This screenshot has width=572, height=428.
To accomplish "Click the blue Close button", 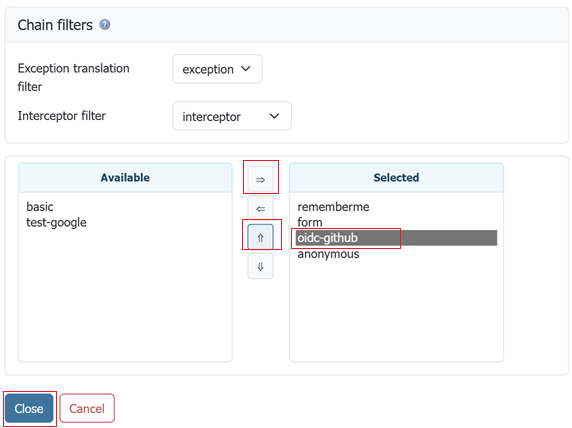I will (29, 408).
